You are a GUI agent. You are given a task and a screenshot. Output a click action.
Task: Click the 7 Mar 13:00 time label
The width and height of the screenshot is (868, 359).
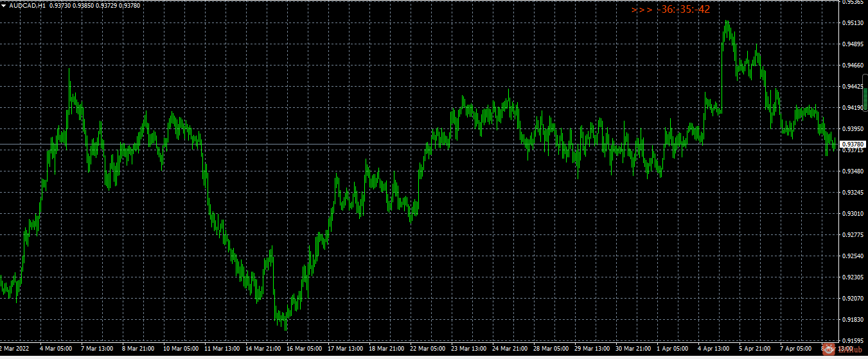pyautogui.click(x=97, y=349)
